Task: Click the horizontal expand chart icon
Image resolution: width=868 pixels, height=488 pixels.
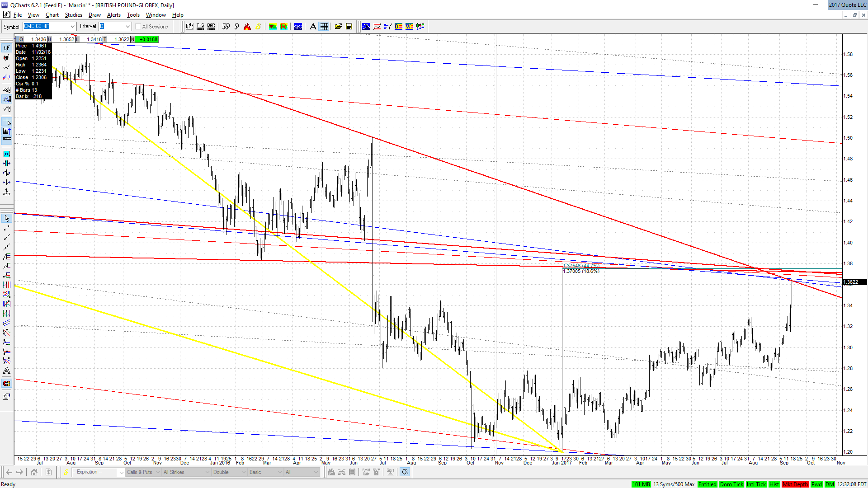Action: 6,154
